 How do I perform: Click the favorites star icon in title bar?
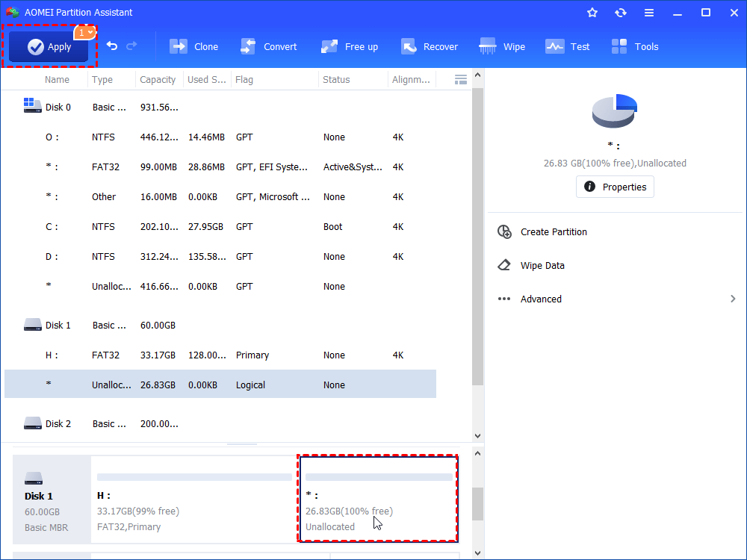[592, 13]
